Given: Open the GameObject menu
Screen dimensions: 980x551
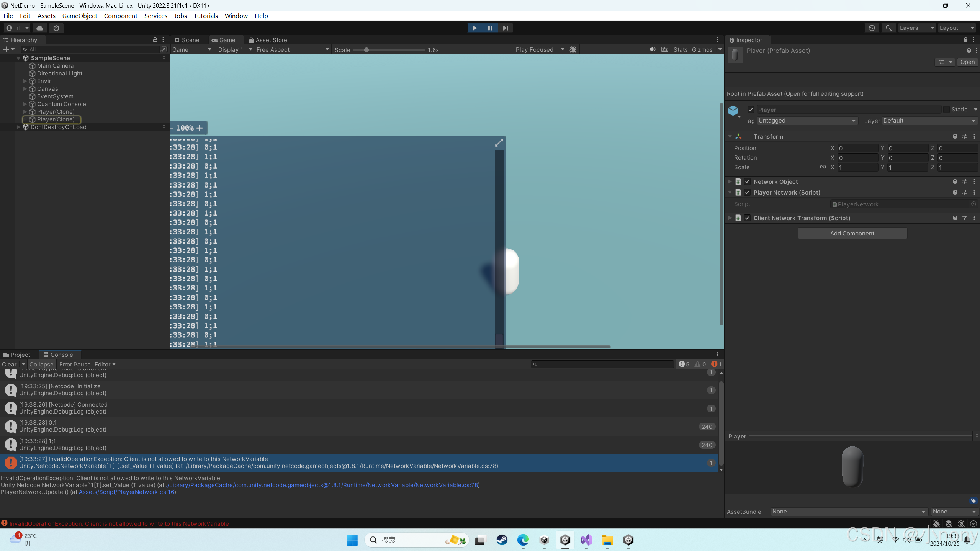Looking at the screenshot, I should click(80, 16).
